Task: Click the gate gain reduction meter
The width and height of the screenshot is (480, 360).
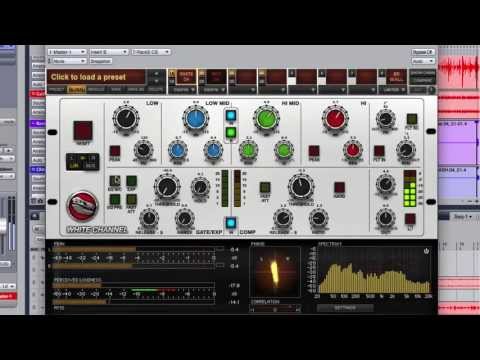Action: 225,188
